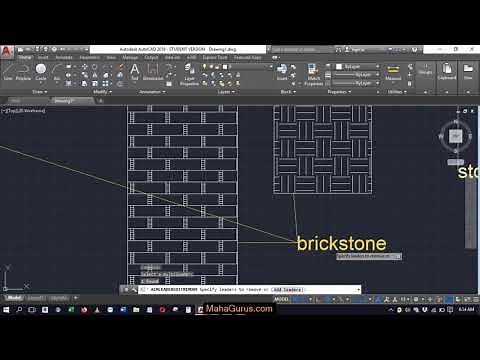
Task: Open Windows Task View
Action: click(32, 310)
